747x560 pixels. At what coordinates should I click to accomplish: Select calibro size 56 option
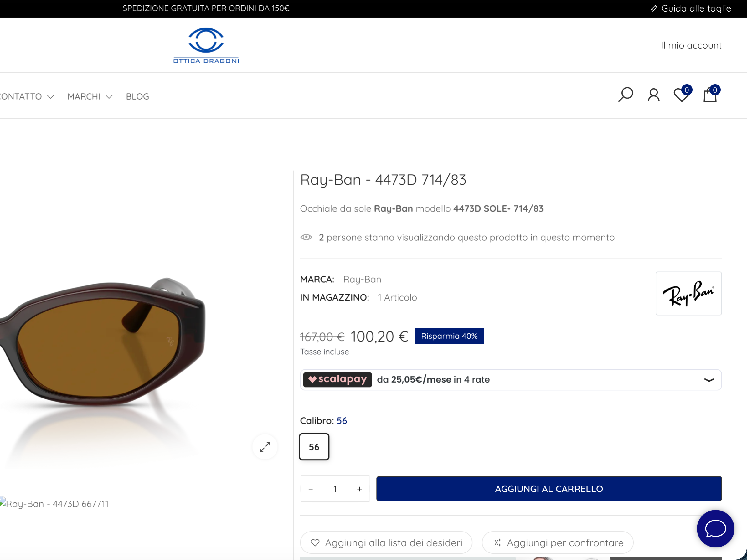coord(314,447)
